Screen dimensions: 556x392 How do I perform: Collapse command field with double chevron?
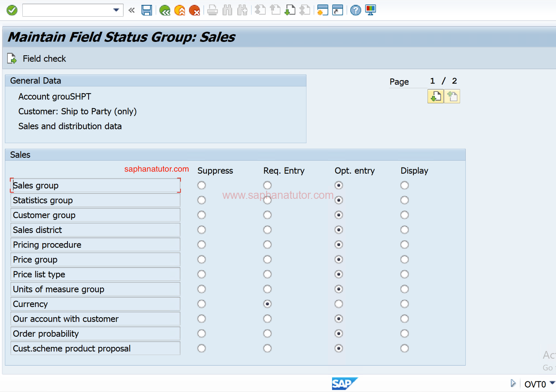pos(131,10)
